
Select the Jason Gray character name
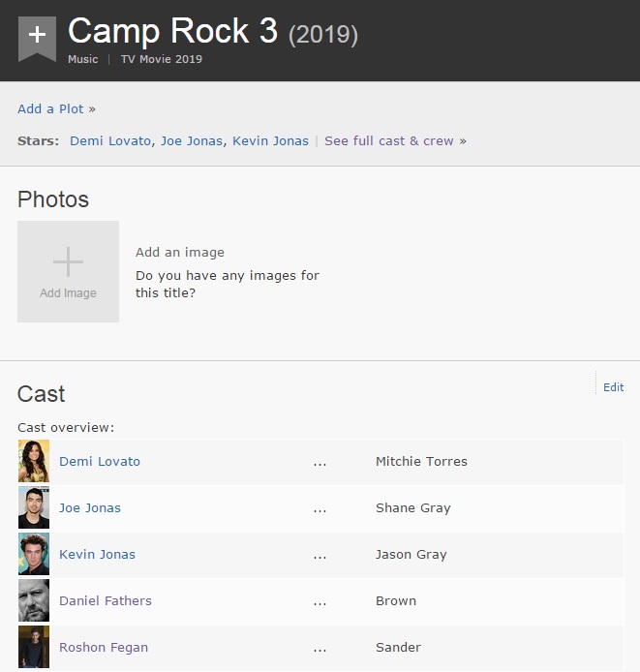411,554
